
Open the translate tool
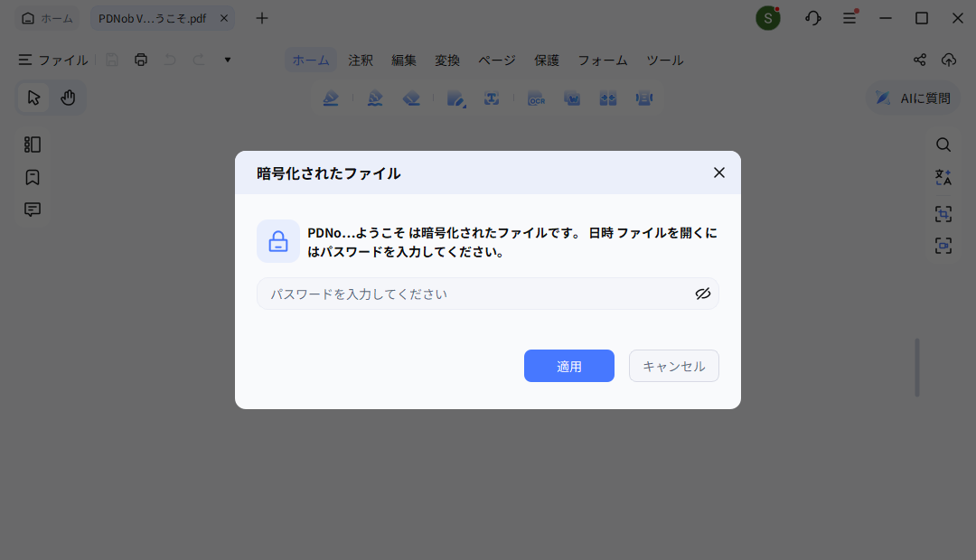coord(943,177)
